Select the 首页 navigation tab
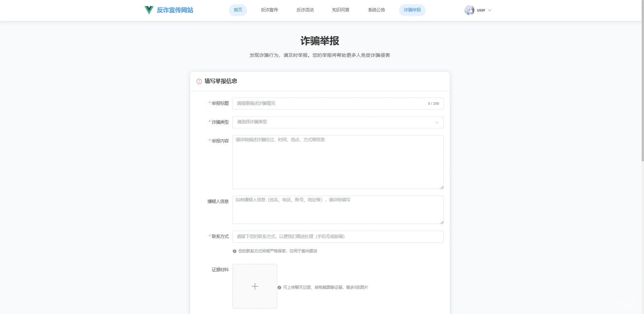The height and width of the screenshot is (314, 644). (x=238, y=10)
